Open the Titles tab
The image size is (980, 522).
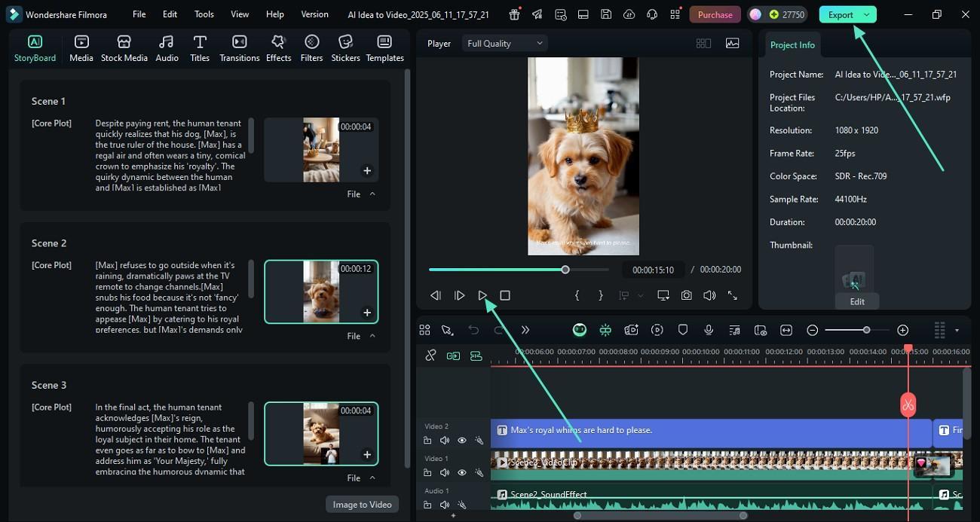click(200, 48)
